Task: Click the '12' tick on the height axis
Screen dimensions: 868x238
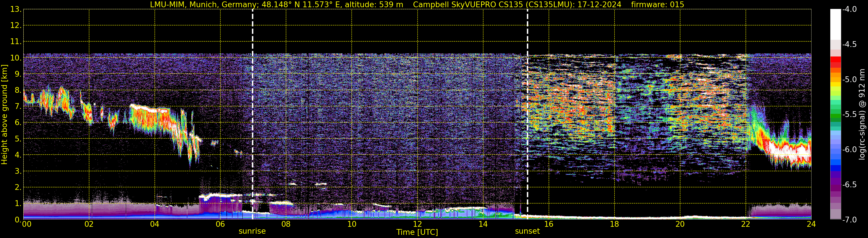Action: [x=16, y=26]
